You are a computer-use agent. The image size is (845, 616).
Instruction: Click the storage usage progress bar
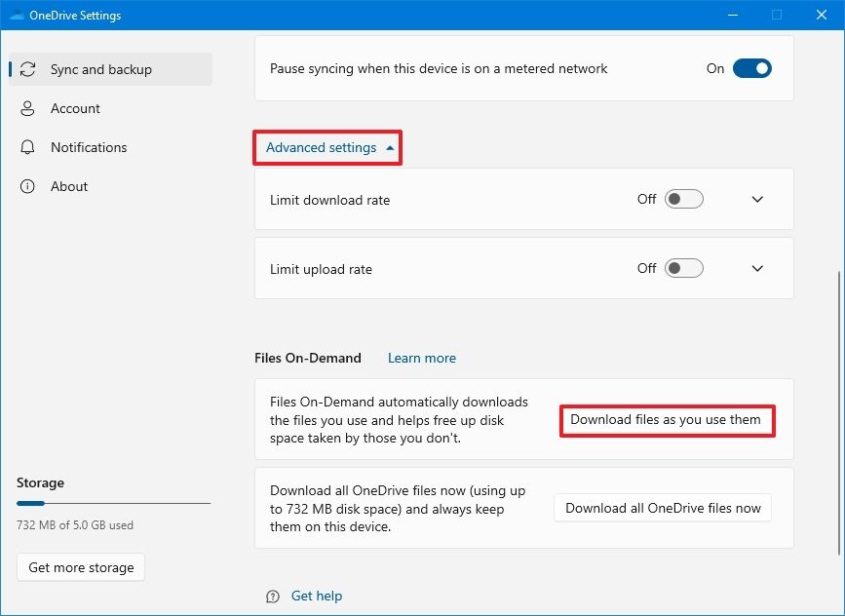113,503
